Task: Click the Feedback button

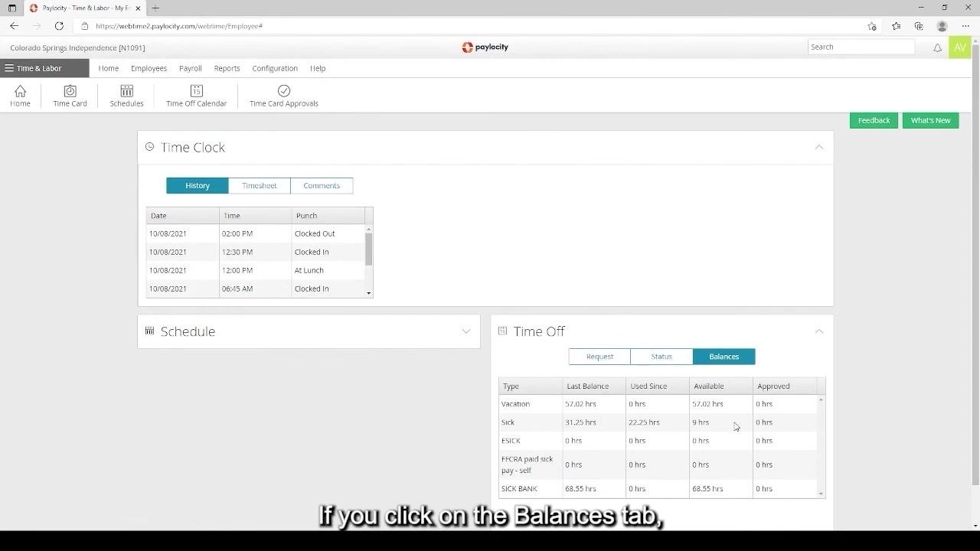Action: 874,120
